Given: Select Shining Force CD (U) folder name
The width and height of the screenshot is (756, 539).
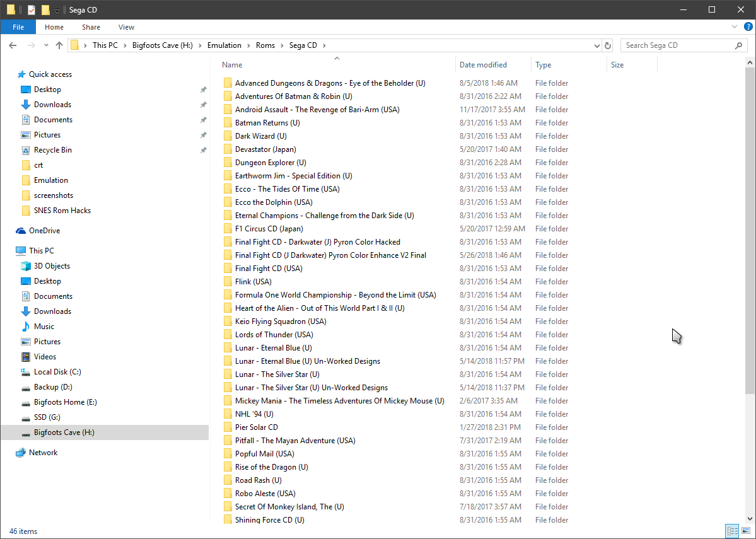Looking at the screenshot, I should 269,520.
